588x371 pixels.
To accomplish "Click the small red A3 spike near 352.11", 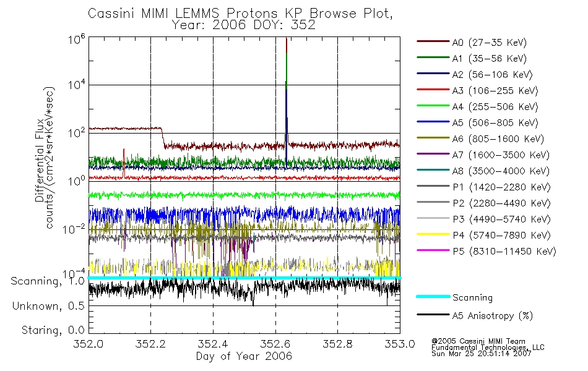I will pyautogui.click(x=123, y=163).
